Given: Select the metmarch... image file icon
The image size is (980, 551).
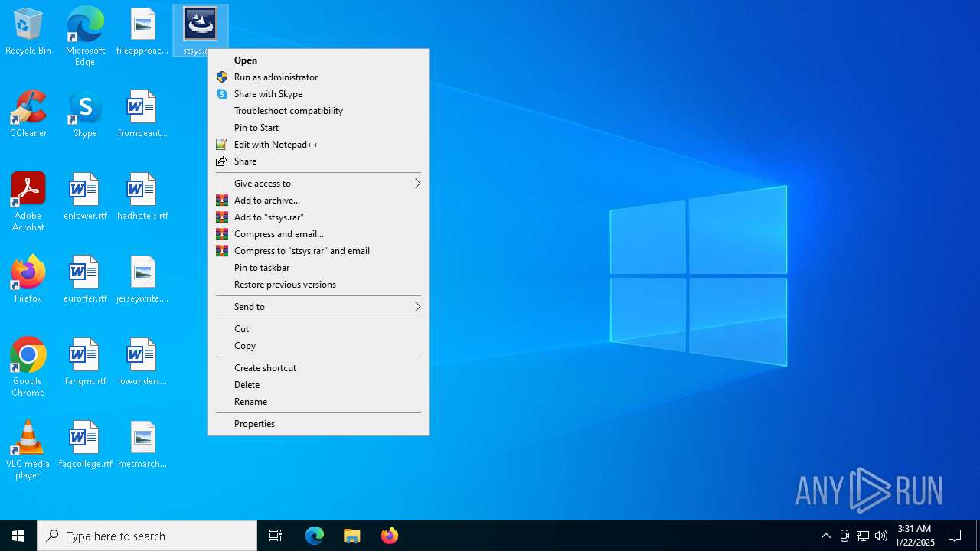Looking at the screenshot, I should (142, 445).
